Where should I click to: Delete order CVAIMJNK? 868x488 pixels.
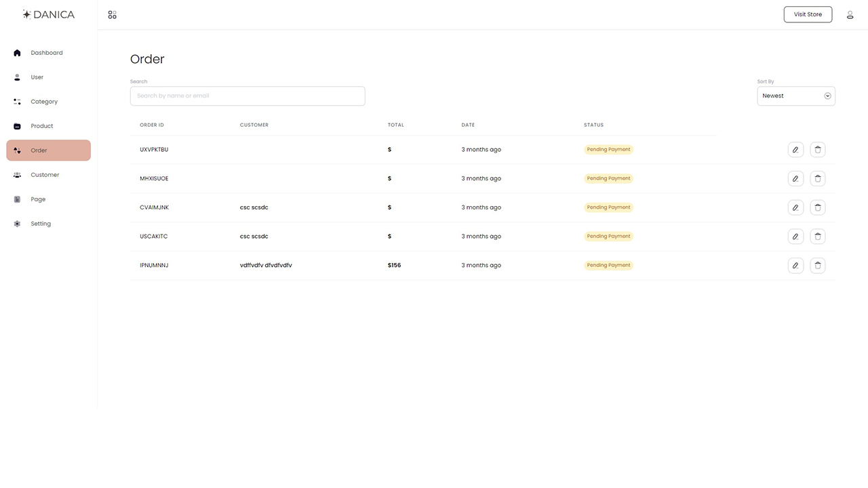818,207
